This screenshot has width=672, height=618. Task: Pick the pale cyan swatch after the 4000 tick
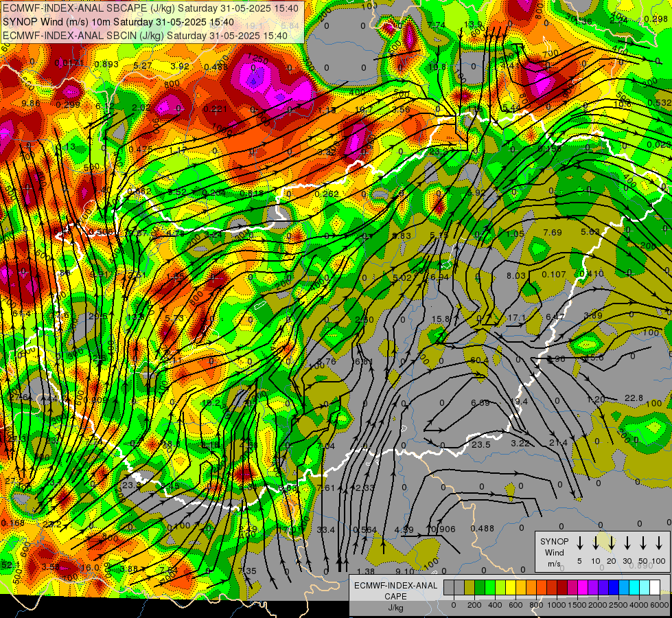(x=645, y=587)
